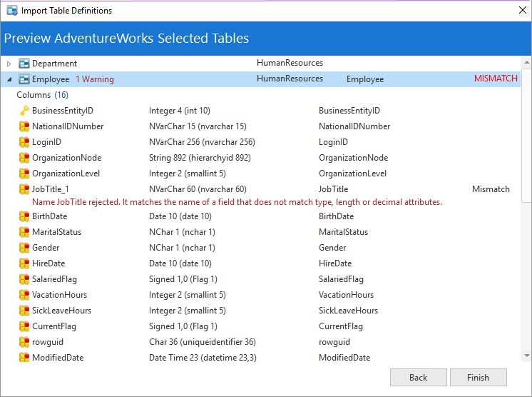The image size is (532, 397).
Task: Click the column icon next to SalariedFlag
Action: click(24, 279)
